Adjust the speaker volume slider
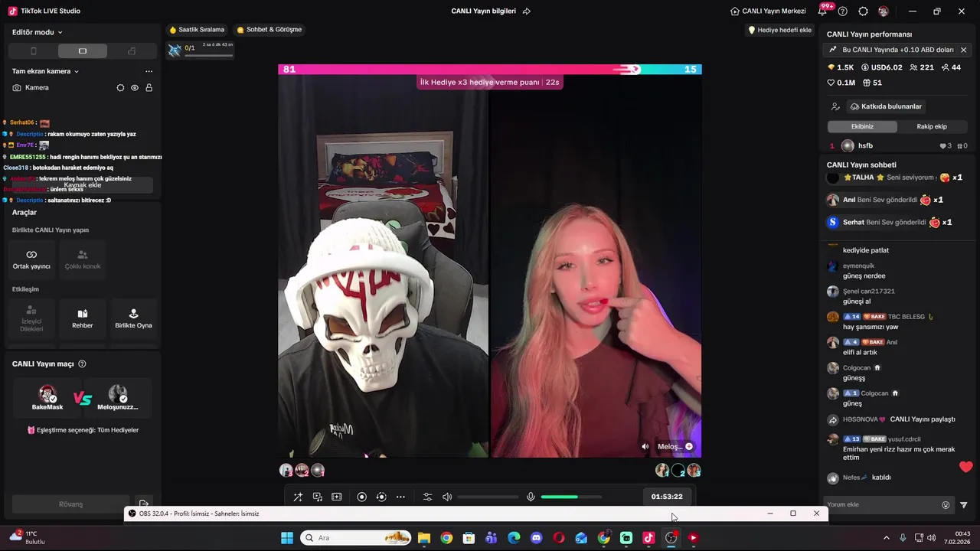Image resolution: width=980 pixels, height=551 pixels. pos(488,497)
